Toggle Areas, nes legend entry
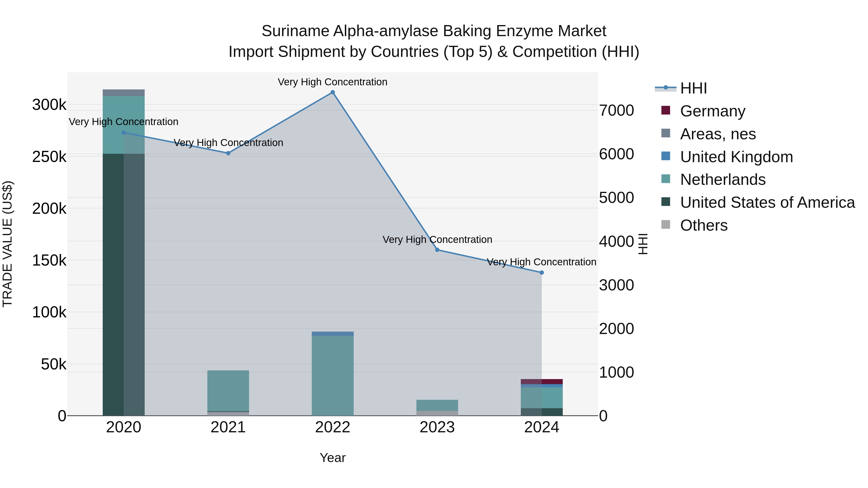868x488 pixels. (x=708, y=134)
